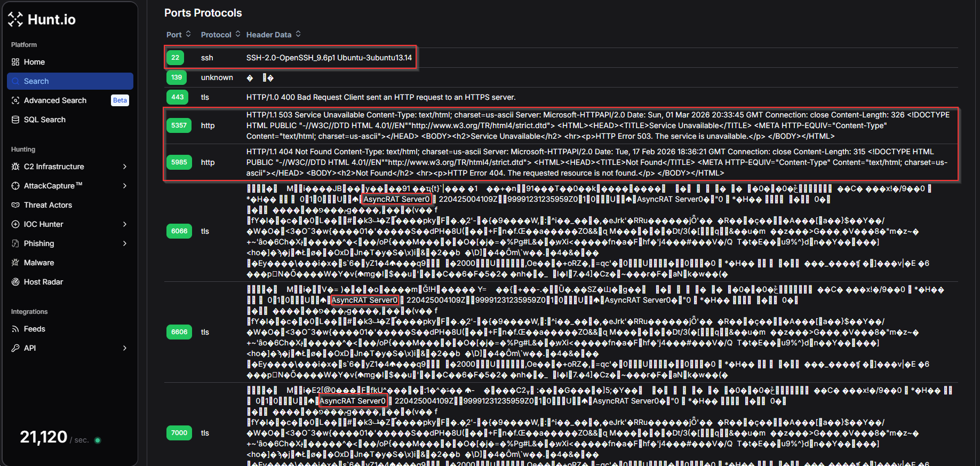980x466 pixels.
Task: Click the Hunt.io logo
Action: [x=42, y=20]
